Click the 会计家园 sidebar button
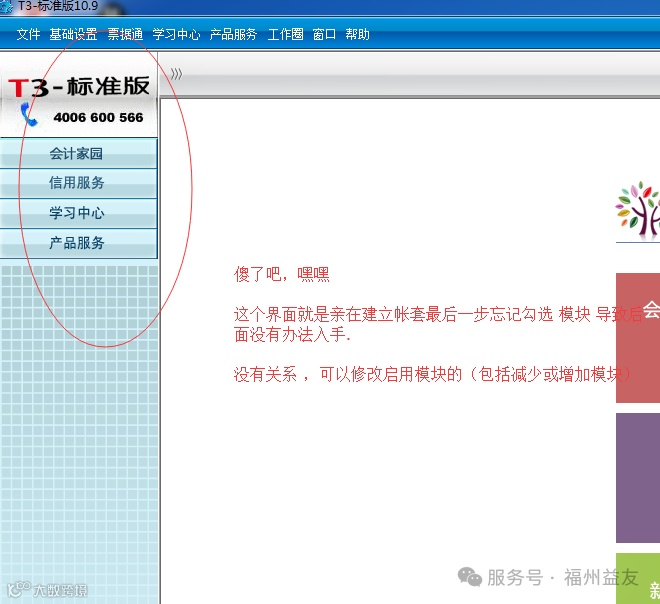Viewport: 660px width, 604px height. [79, 153]
